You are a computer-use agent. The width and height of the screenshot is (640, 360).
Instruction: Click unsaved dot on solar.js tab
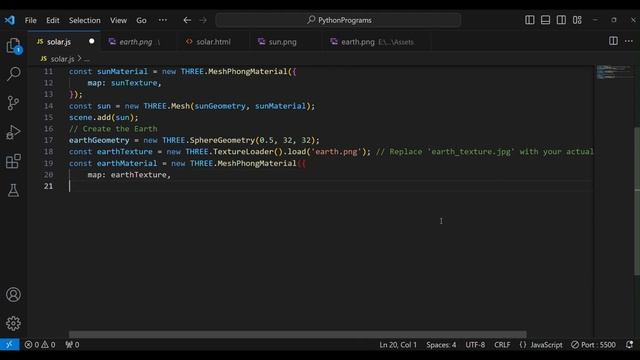point(91,41)
